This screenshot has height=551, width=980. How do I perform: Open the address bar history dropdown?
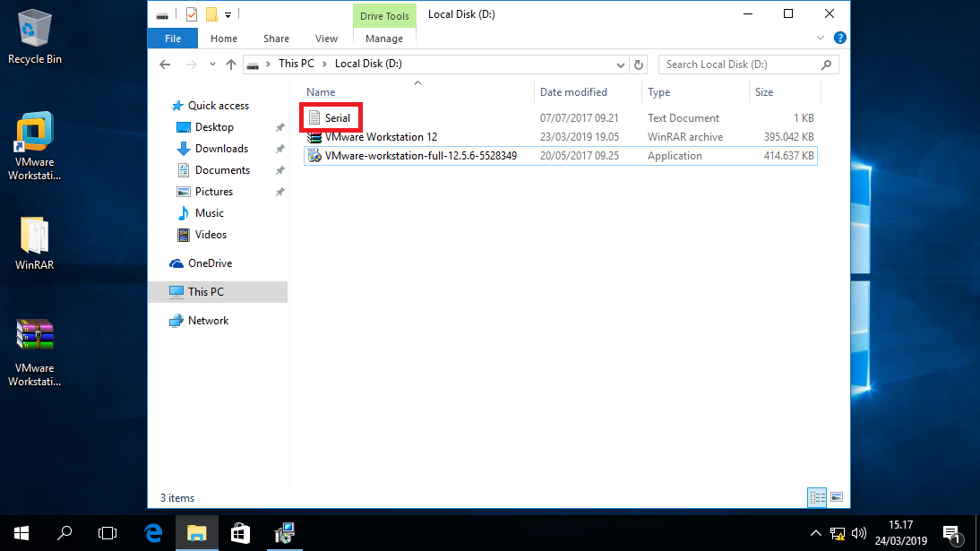(x=620, y=65)
